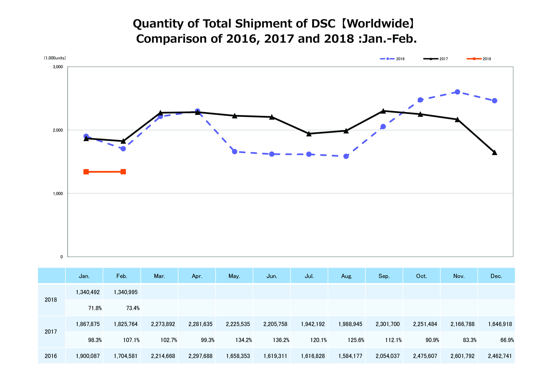Click the 2016 August circle data point
This screenshot has height=392, width=554.
coord(346,156)
